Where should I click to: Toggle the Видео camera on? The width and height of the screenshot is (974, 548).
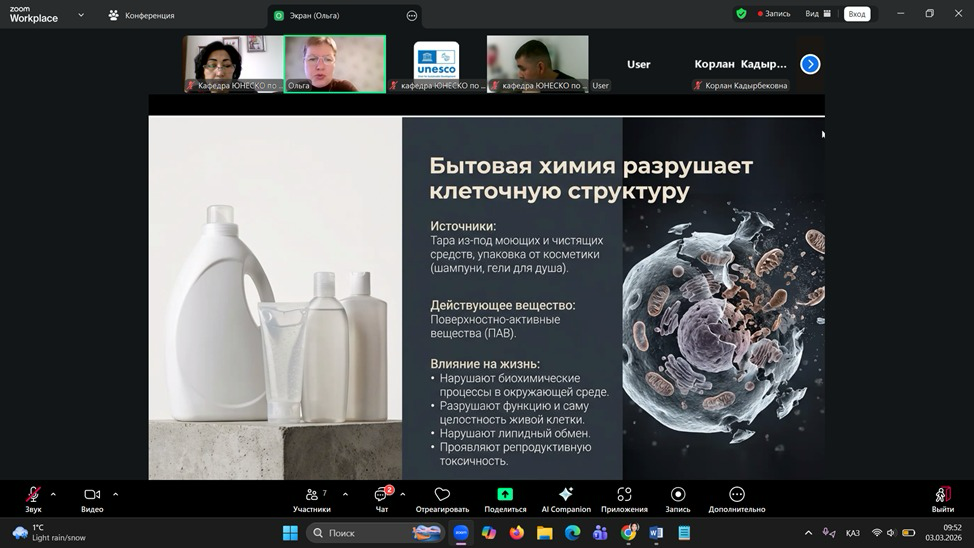click(92, 495)
